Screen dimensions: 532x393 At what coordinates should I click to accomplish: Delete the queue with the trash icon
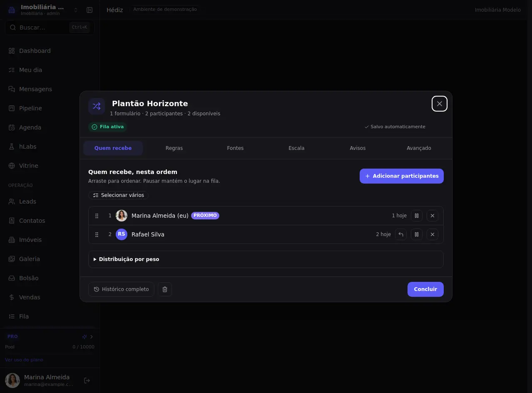pyautogui.click(x=165, y=289)
